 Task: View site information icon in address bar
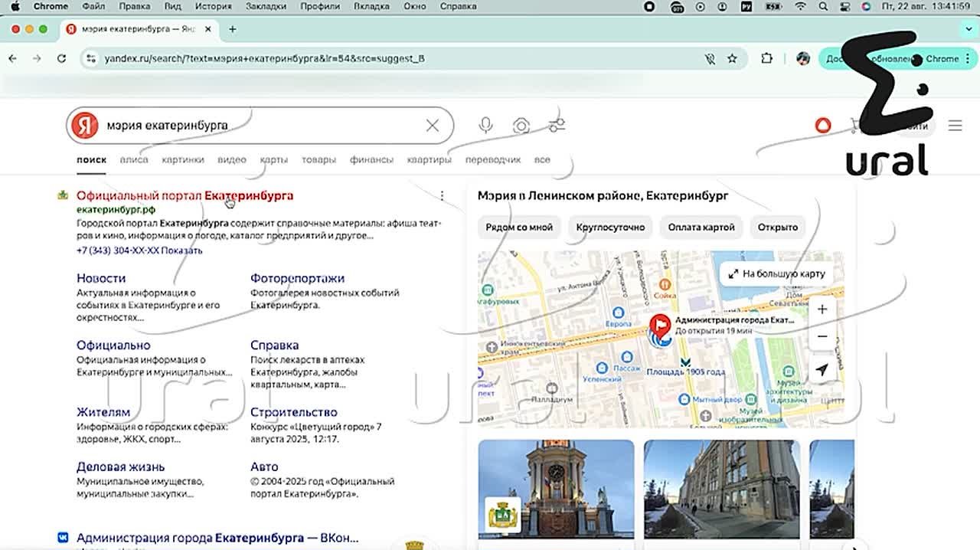[91, 58]
